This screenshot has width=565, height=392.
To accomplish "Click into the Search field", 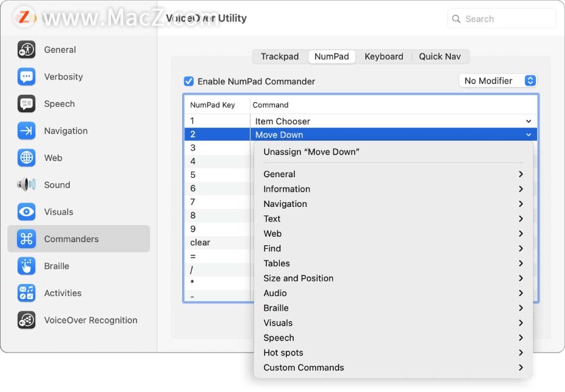I will pyautogui.click(x=501, y=19).
